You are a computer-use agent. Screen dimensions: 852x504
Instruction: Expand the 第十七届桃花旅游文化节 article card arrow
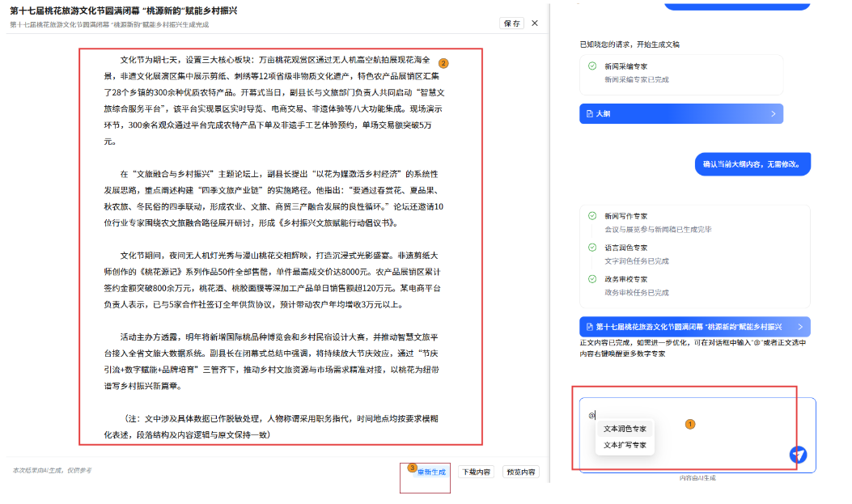(x=800, y=327)
